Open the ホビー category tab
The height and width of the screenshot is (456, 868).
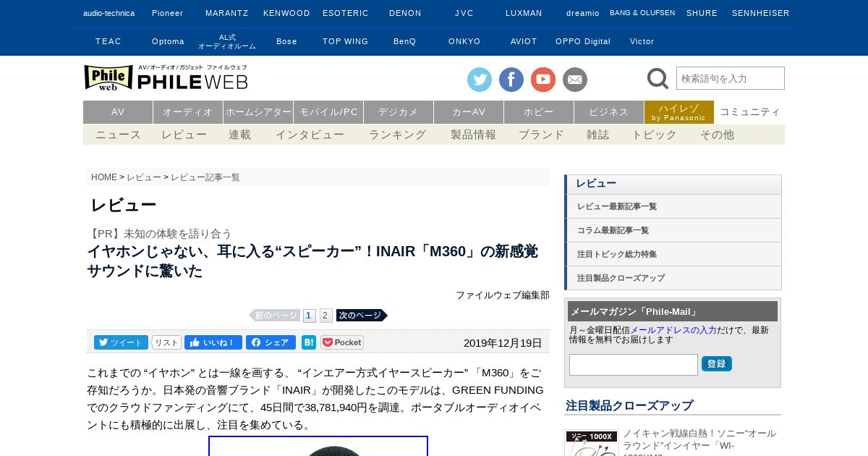pyautogui.click(x=539, y=112)
